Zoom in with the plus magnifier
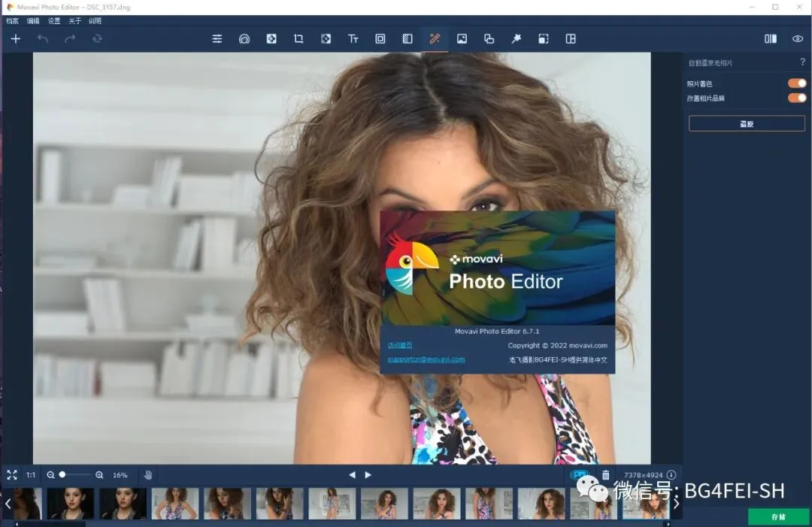 [x=99, y=474]
